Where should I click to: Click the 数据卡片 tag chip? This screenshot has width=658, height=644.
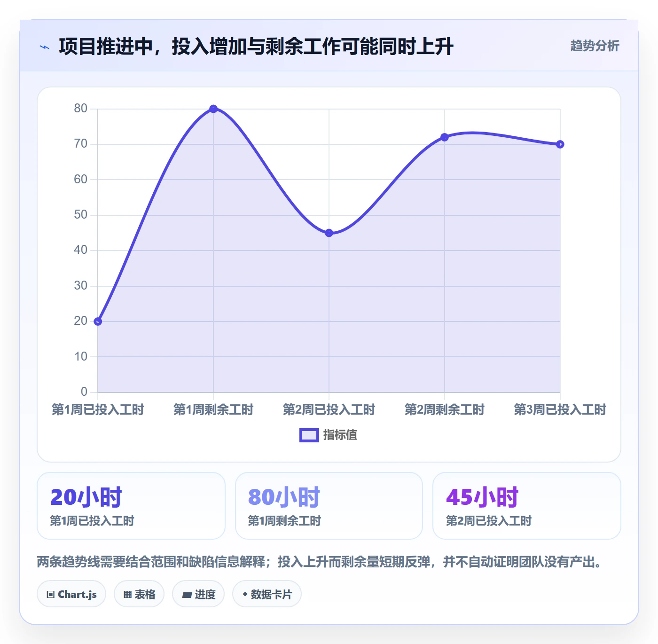[267, 594]
